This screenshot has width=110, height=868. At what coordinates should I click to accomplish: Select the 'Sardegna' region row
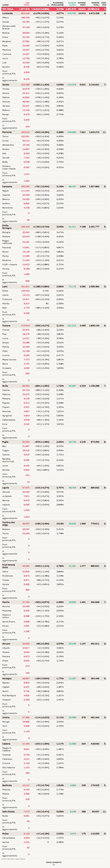click(54, 678)
